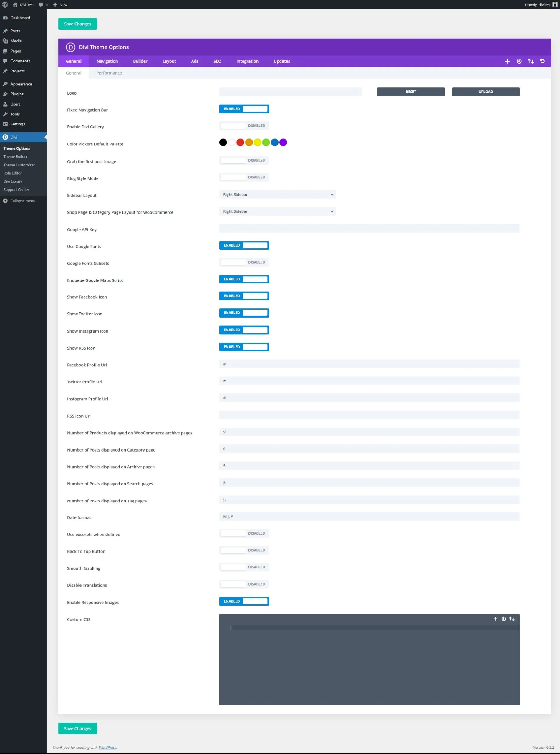Click the Projects pin icon in sidebar

[x=5, y=71]
